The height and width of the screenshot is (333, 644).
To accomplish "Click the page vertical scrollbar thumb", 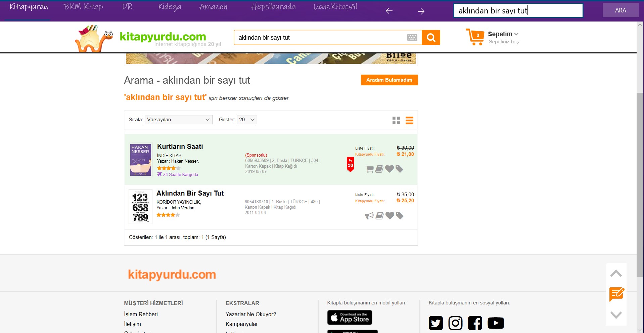I will click(x=640, y=184).
